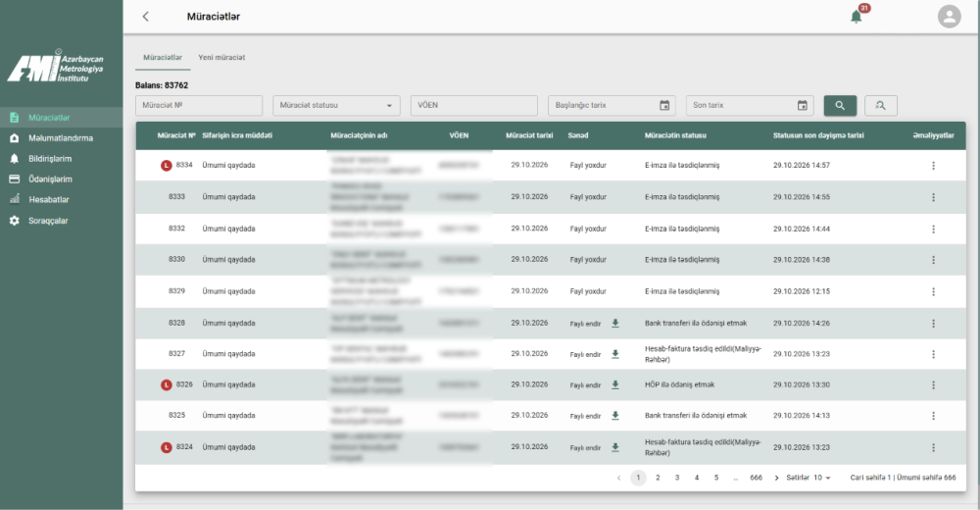Click the AMI Azərbaycan Metrologiya İnstitutu logo

click(55, 67)
